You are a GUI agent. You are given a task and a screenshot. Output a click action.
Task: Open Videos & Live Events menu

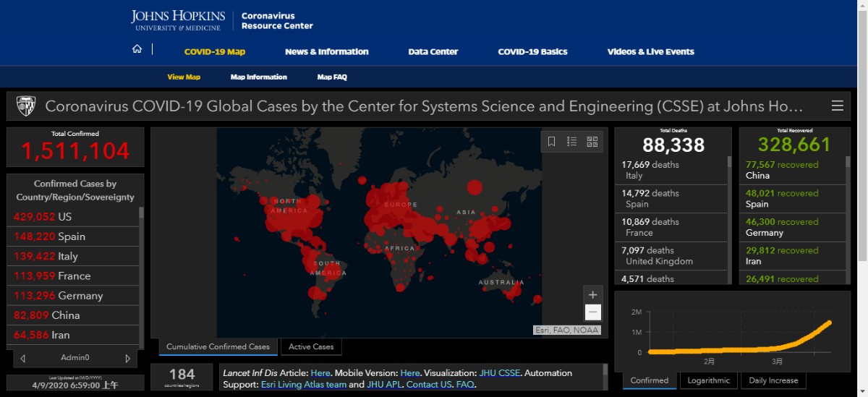651,52
